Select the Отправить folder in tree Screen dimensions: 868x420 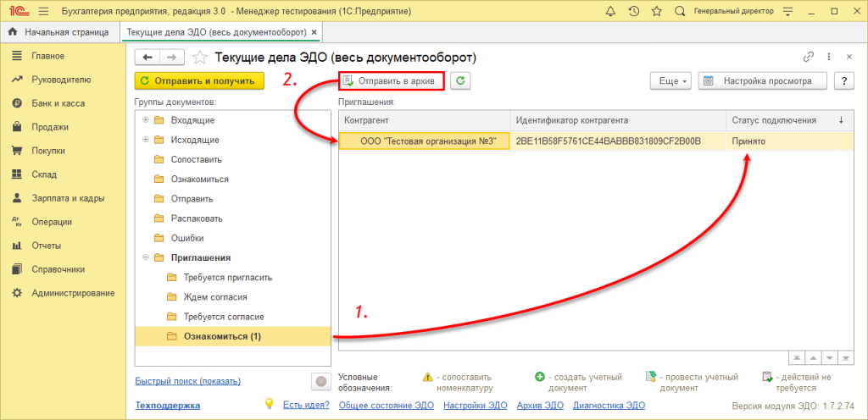(x=192, y=199)
